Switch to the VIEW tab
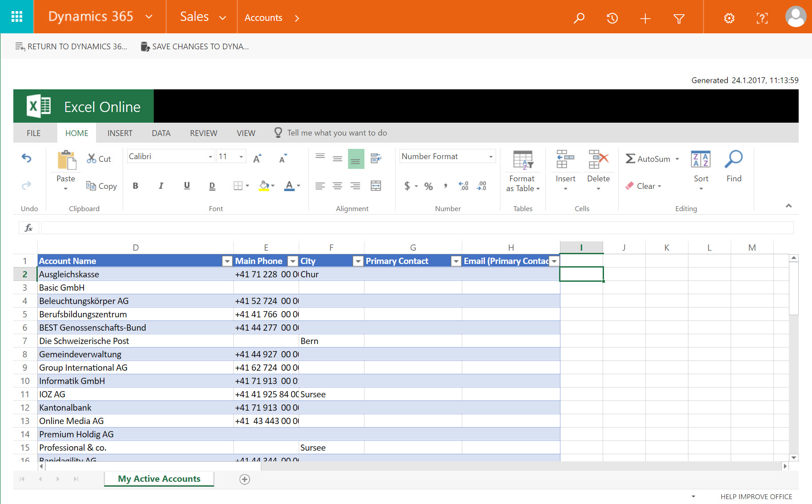 (246, 133)
